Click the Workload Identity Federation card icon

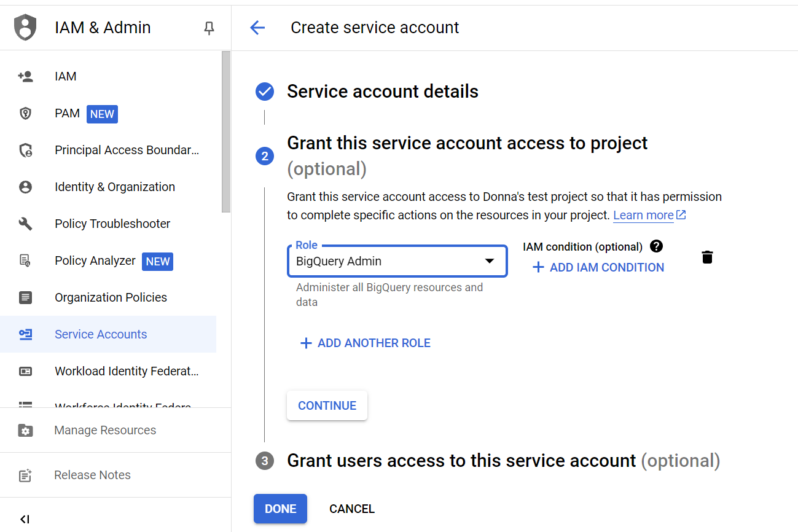coord(25,372)
